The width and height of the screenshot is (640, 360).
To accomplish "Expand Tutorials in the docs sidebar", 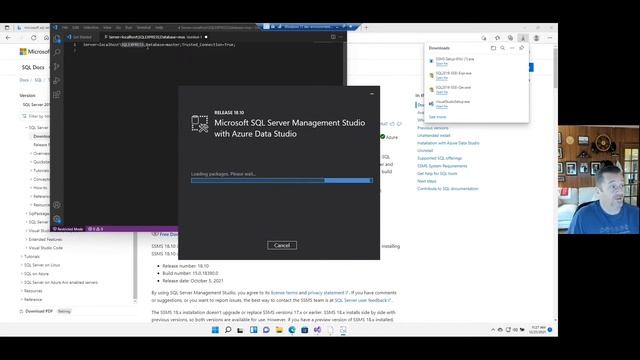I will click(x=32, y=256).
